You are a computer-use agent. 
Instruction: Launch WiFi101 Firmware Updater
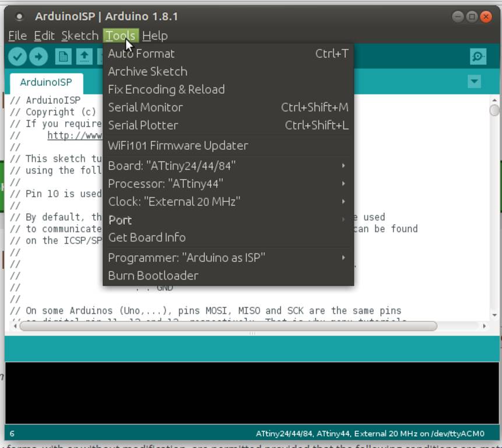pos(229,146)
